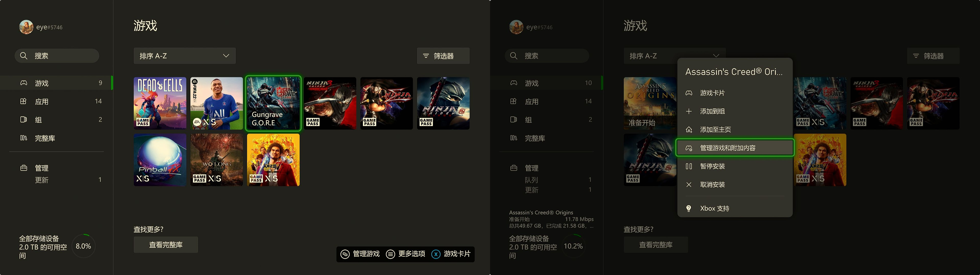Select Dead Cells game tile
This screenshot has width=980, height=275.
point(160,103)
